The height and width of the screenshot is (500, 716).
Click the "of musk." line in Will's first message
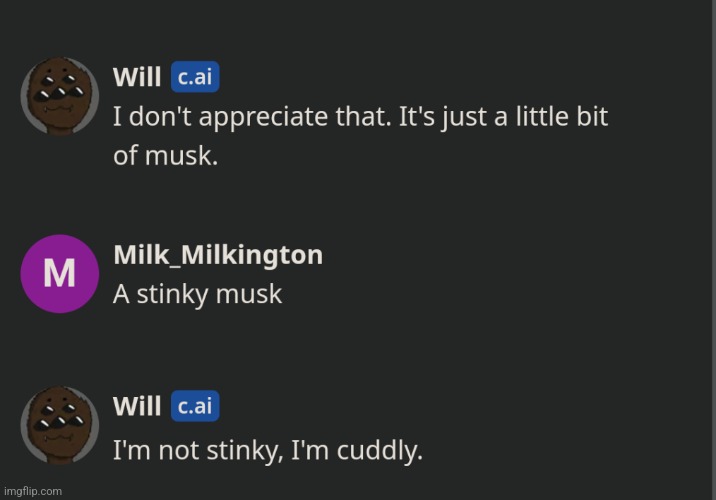(165, 157)
